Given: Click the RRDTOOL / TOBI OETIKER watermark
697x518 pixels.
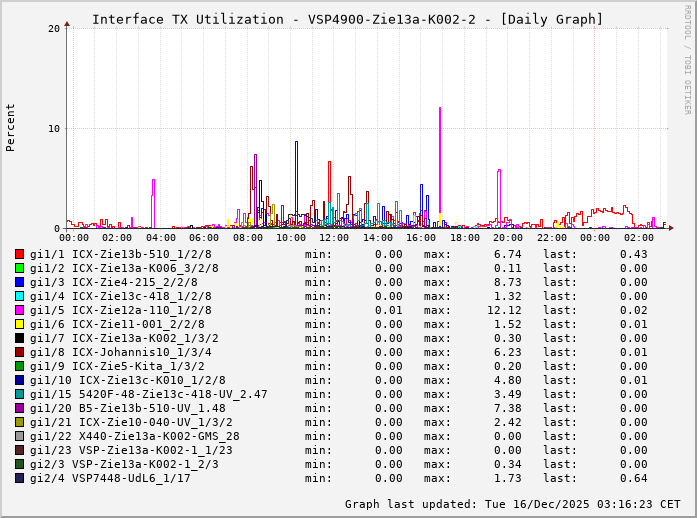Looking at the screenshot, I should 687,58.
